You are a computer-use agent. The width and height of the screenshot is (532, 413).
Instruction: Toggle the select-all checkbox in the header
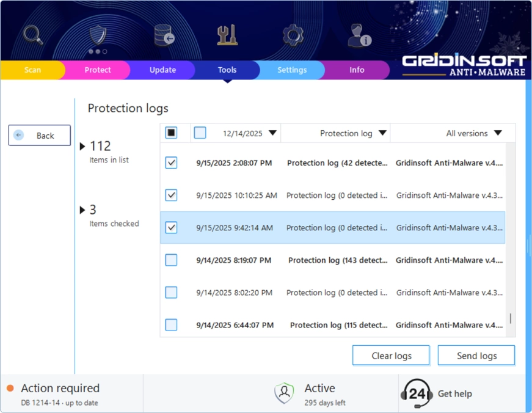click(172, 133)
